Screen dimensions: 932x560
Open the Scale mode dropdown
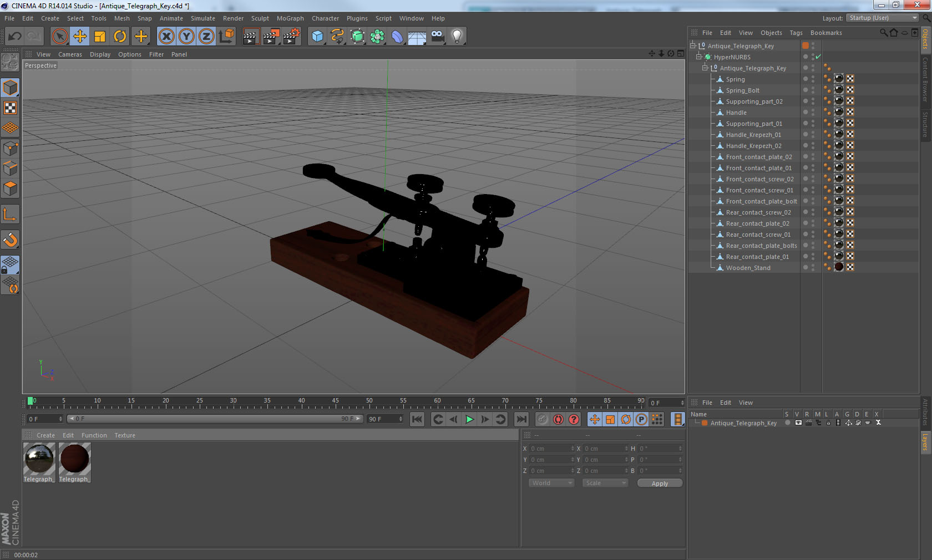605,483
